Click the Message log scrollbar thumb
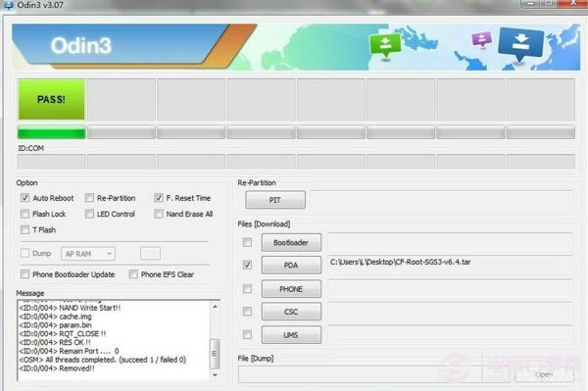 coord(215,354)
